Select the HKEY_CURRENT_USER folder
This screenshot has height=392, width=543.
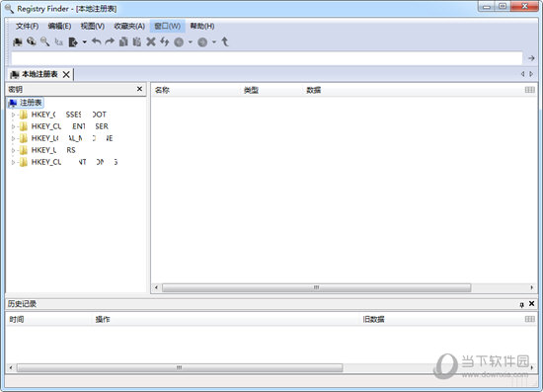[x=64, y=126]
